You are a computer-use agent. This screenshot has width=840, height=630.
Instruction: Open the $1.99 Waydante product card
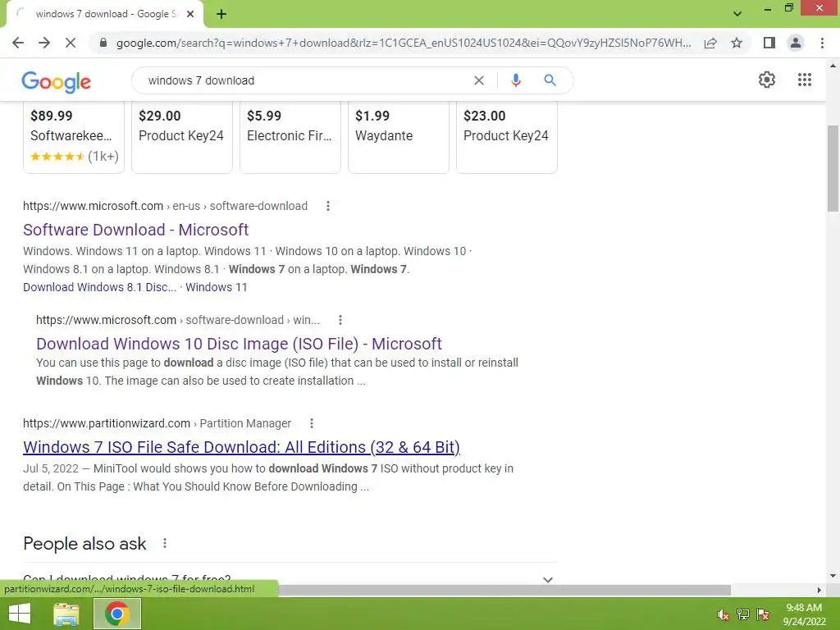[399, 137]
